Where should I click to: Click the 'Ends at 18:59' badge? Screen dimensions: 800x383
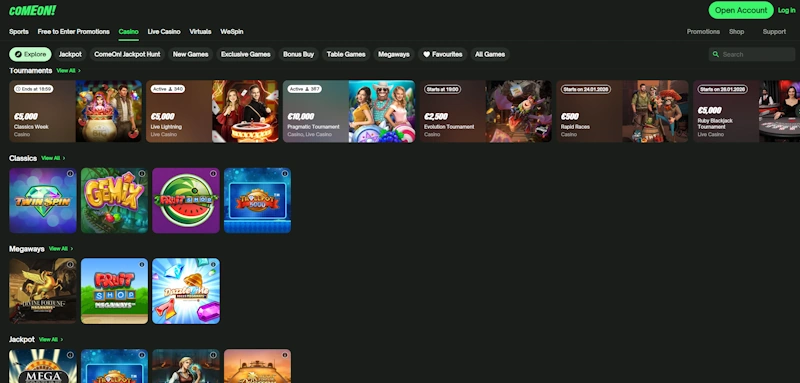click(x=34, y=89)
